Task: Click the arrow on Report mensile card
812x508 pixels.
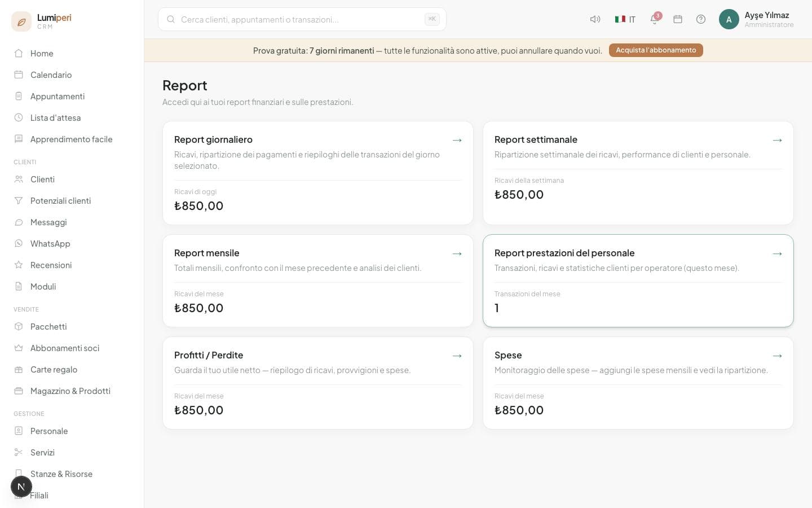Action: coord(457,253)
